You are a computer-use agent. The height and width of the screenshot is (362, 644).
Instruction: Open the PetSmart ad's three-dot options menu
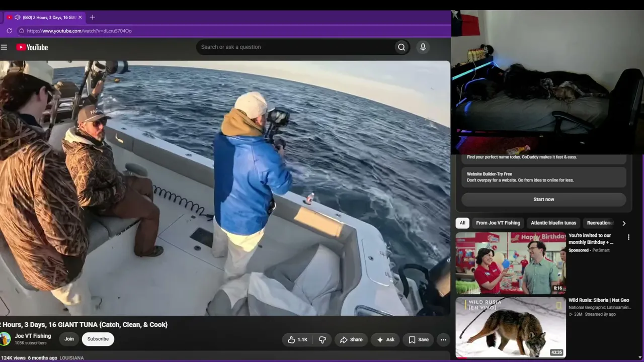[x=628, y=237]
